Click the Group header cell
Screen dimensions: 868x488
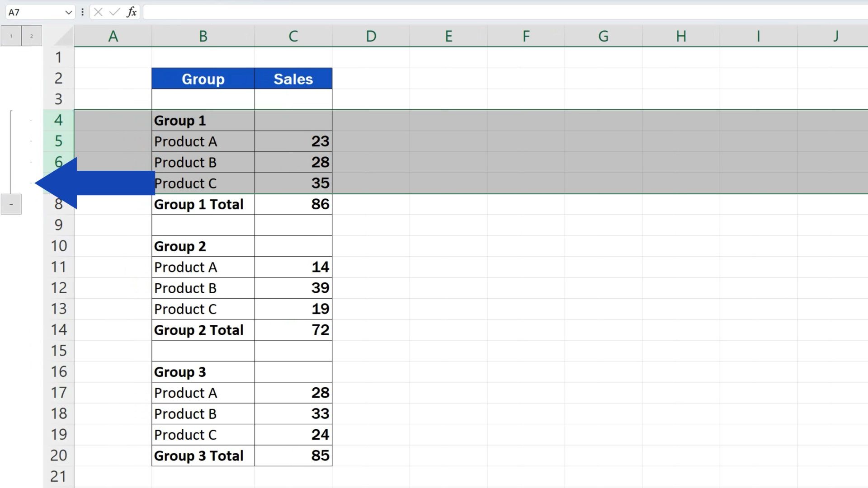[x=203, y=79]
